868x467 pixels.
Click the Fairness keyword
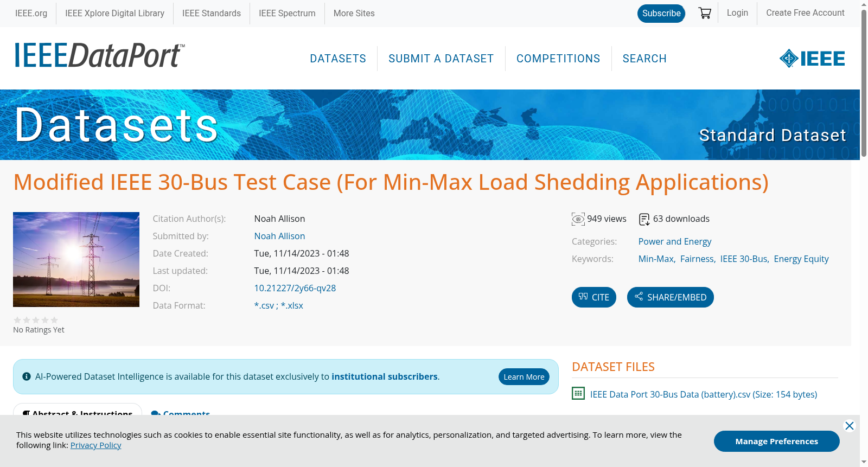697,259
